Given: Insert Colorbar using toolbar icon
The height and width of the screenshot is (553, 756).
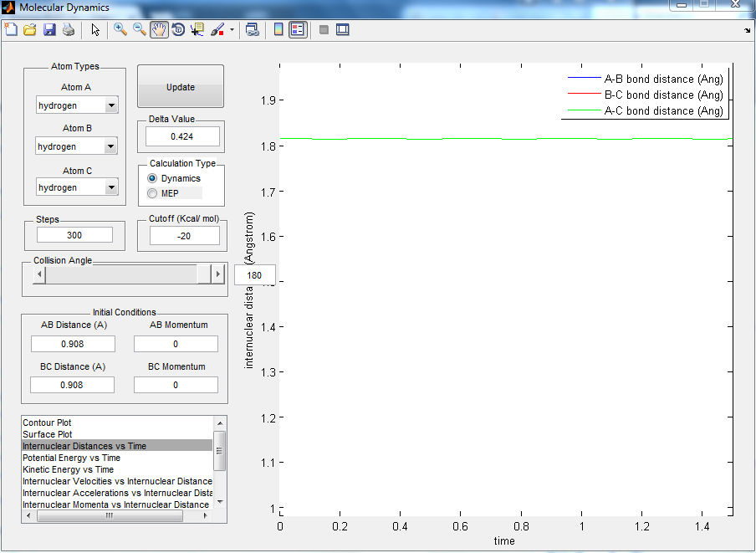Looking at the screenshot, I should (x=278, y=30).
